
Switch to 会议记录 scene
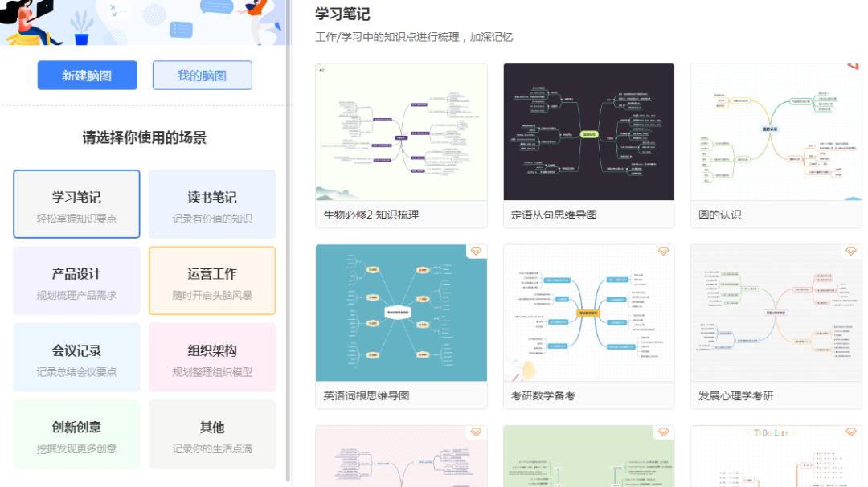76,358
